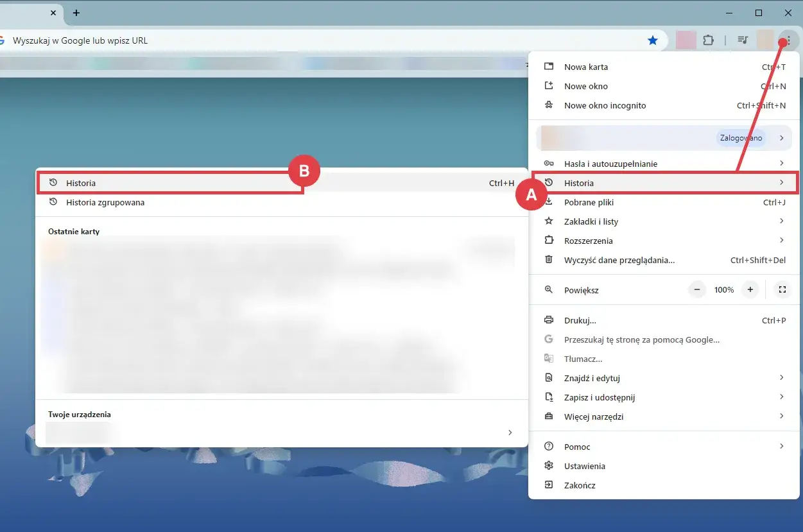The image size is (803, 532).
Task: Enter fullscreen mode using the zoom row icon
Action: pos(782,289)
